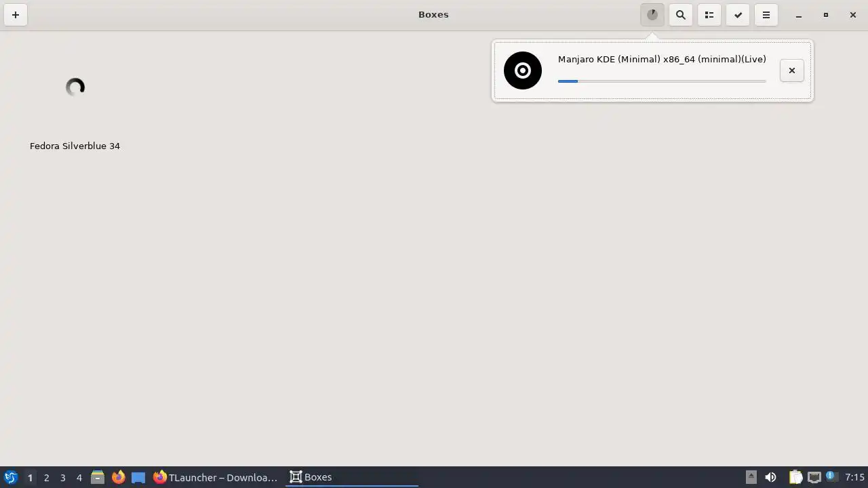Open the volume control in tray
868x488 pixels.
point(770,477)
